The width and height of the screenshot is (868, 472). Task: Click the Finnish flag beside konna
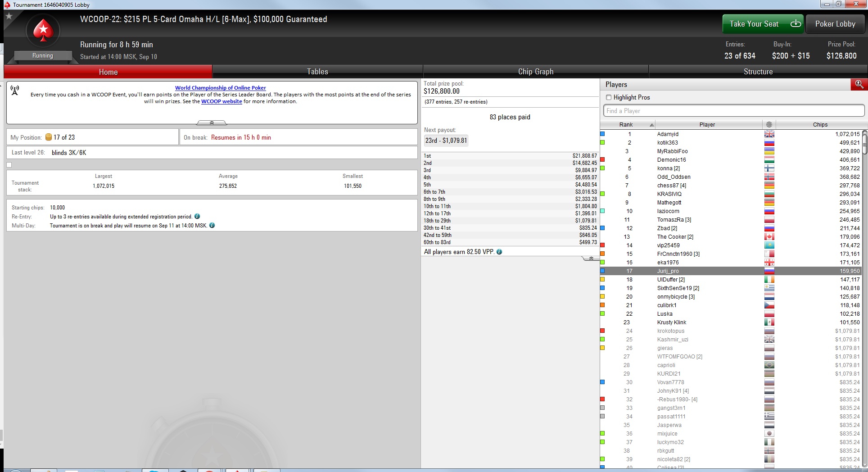tap(769, 168)
